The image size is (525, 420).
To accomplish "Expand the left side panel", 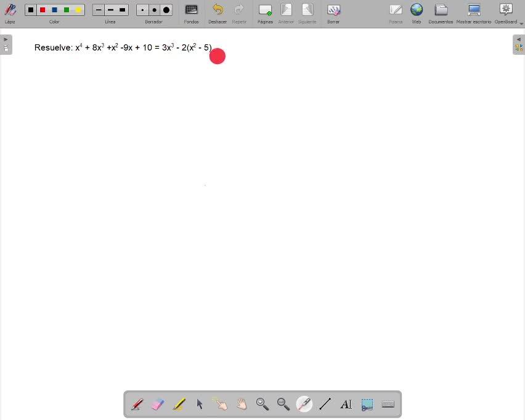I will 6,44.
